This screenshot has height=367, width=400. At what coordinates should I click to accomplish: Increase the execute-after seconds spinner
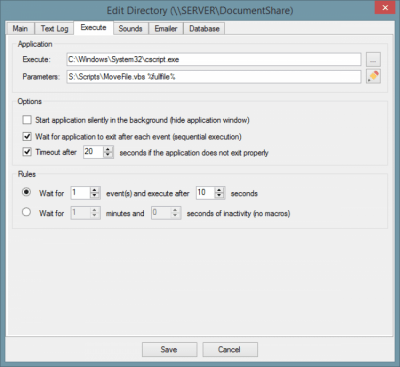[219, 190]
